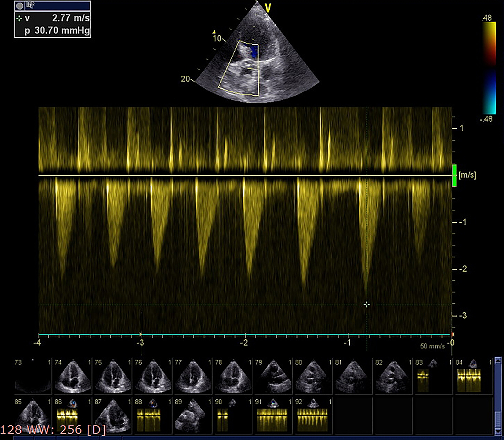The image size is (504, 440).
Task: Click the caliper crosshair marker on Doppler spectrum
Action: [x=366, y=305]
